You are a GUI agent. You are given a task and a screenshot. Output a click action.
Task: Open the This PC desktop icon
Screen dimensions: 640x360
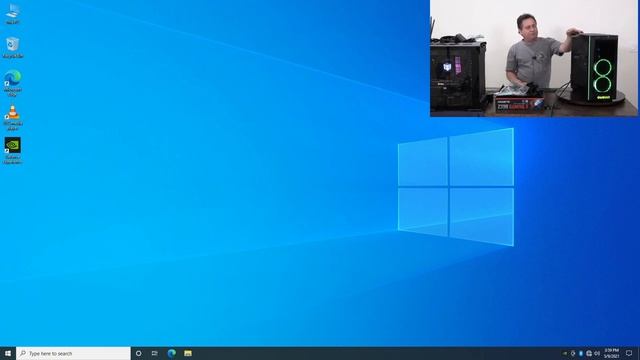pos(13,13)
